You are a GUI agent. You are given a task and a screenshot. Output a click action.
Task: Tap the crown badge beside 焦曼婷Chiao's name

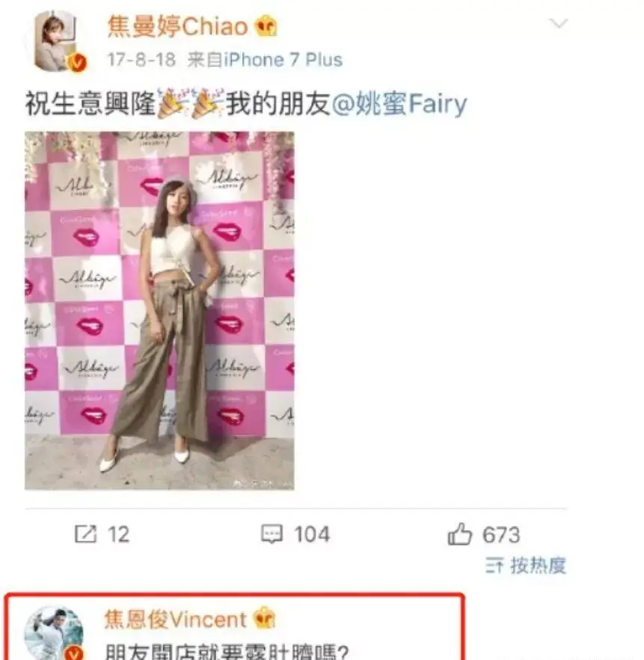tap(266, 26)
